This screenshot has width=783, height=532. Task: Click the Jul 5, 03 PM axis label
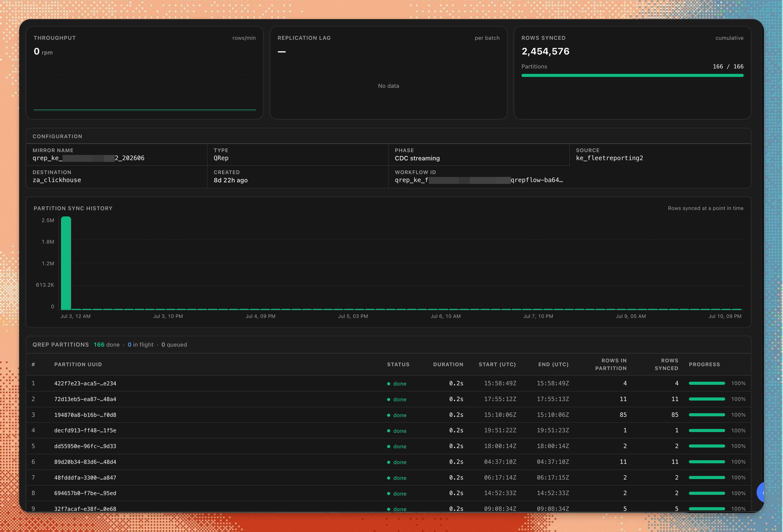[x=353, y=316]
